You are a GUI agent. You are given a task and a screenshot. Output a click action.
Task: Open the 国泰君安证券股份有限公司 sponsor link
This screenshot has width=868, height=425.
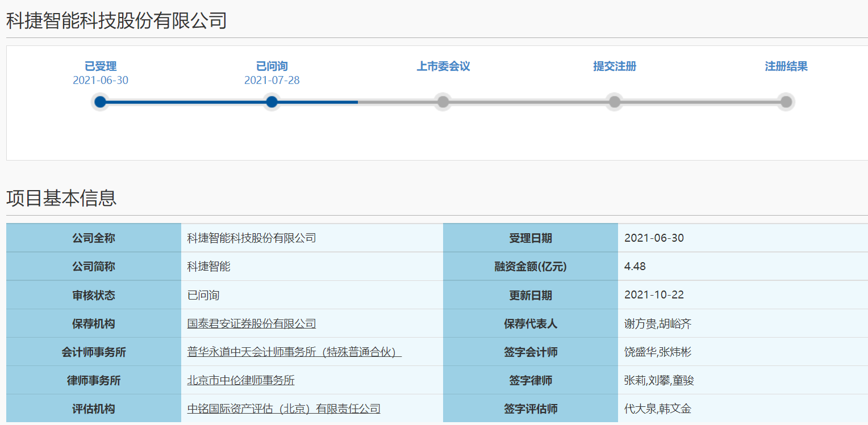(x=252, y=323)
